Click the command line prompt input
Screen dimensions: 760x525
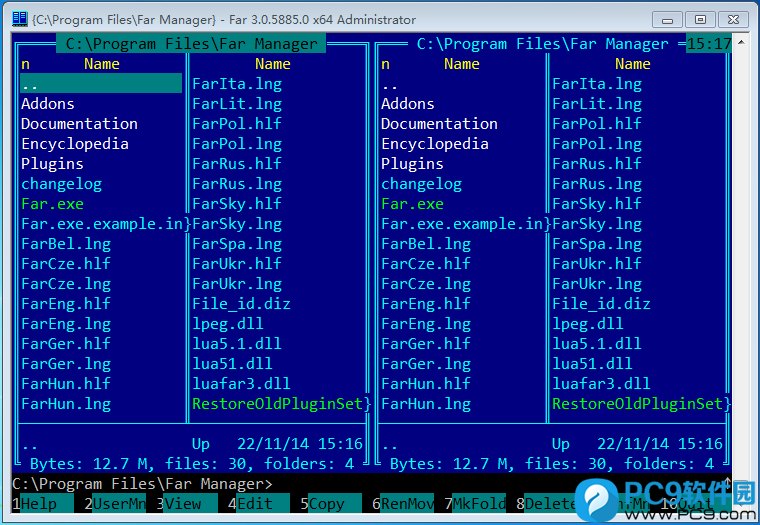(x=372, y=484)
